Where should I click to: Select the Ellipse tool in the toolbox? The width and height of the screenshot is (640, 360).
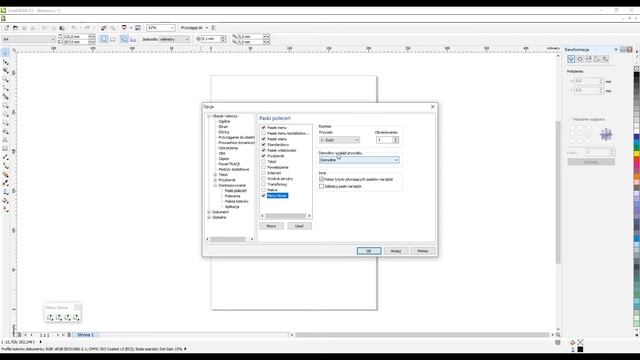5,114
